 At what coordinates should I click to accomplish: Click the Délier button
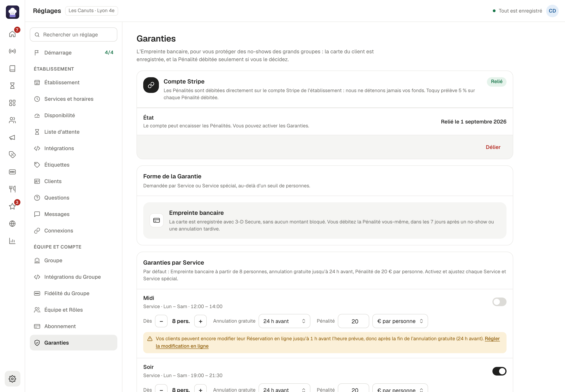(x=493, y=147)
